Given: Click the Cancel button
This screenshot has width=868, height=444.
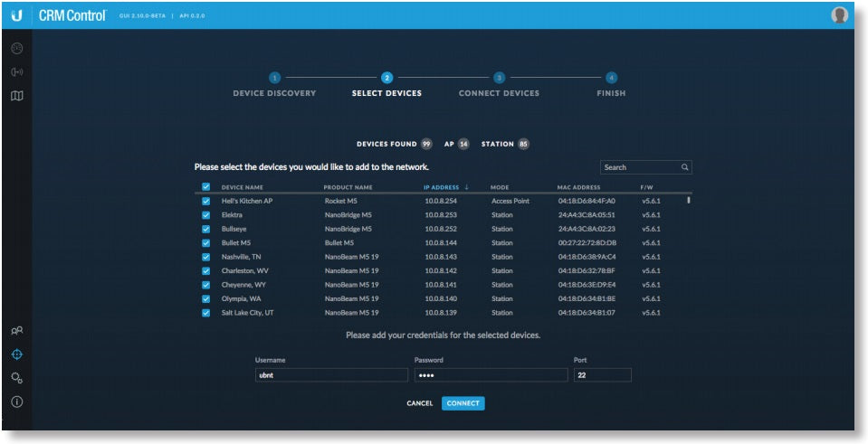Looking at the screenshot, I should [x=420, y=403].
